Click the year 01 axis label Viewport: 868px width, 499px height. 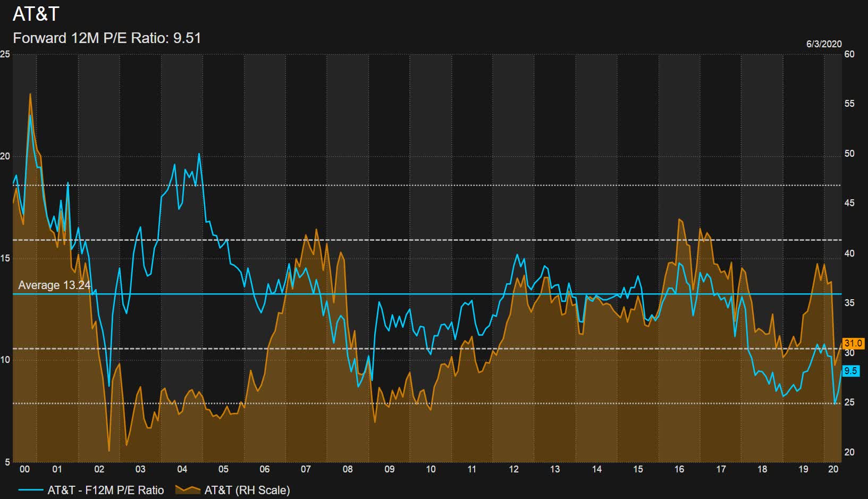(x=57, y=469)
